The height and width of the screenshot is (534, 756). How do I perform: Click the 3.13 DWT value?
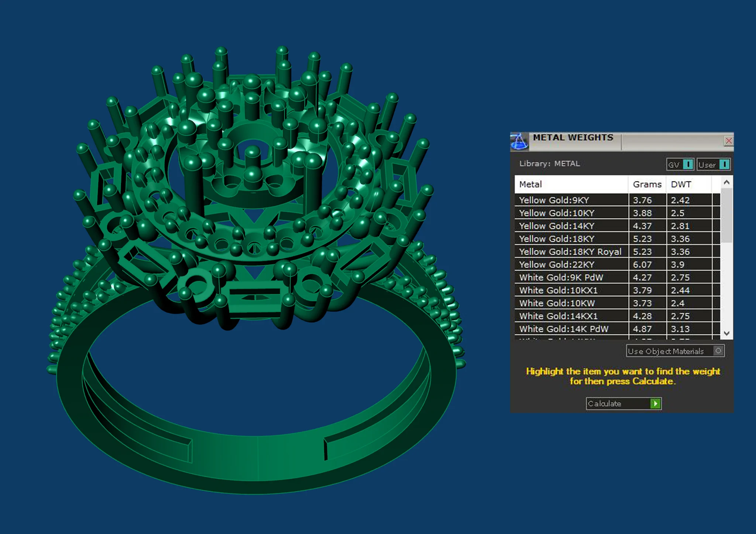coord(680,329)
